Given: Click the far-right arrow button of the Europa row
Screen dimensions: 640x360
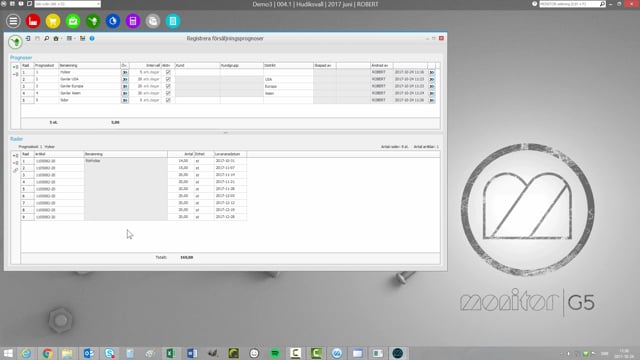Looking at the screenshot, I should click(x=432, y=86).
